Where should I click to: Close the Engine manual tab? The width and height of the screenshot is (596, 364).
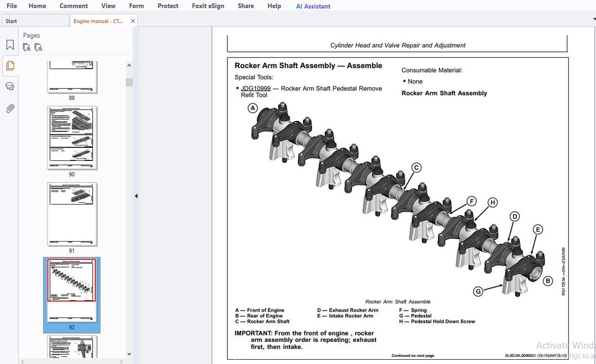(133, 21)
